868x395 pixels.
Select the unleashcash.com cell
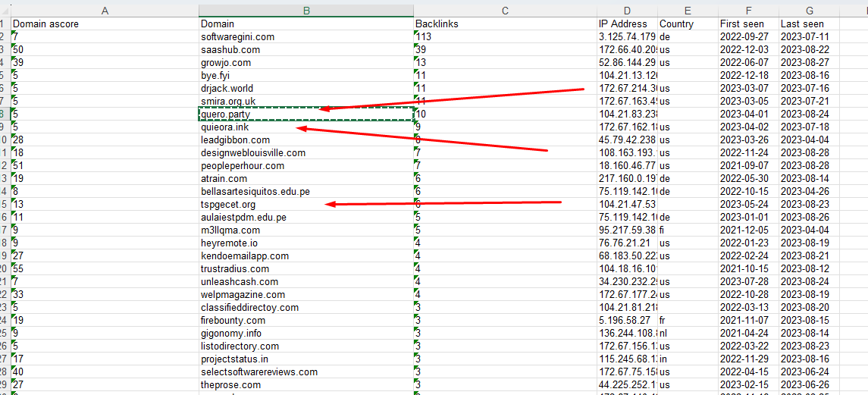click(x=306, y=281)
